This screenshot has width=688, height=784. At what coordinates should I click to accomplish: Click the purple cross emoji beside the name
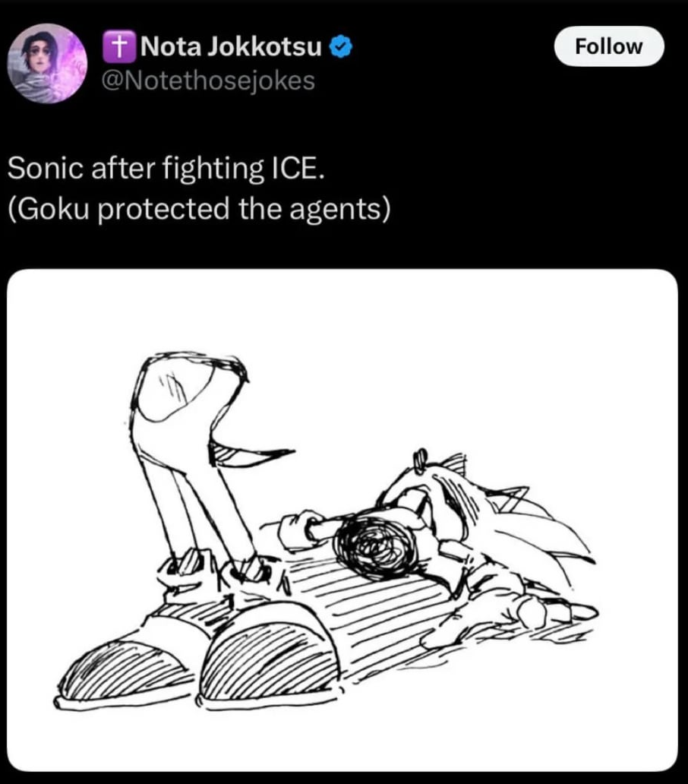(x=118, y=48)
